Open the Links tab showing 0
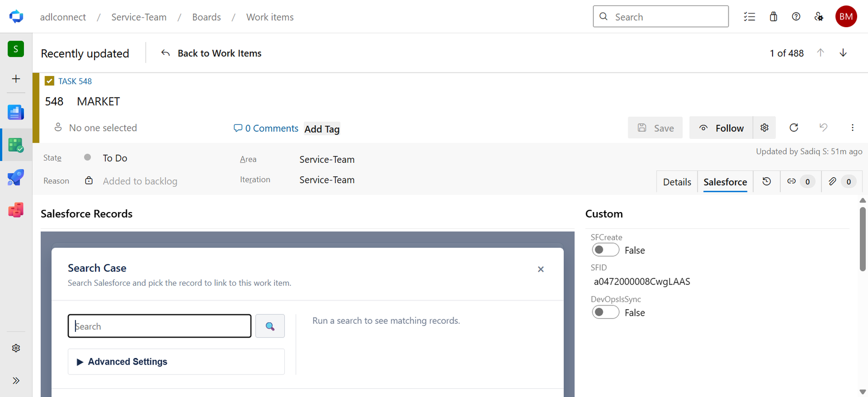Viewport: 868px width, 397px height. click(x=800, y=182)
